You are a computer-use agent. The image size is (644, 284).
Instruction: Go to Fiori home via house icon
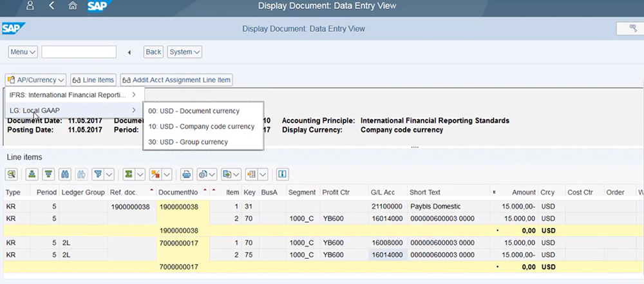click(73, 7)
